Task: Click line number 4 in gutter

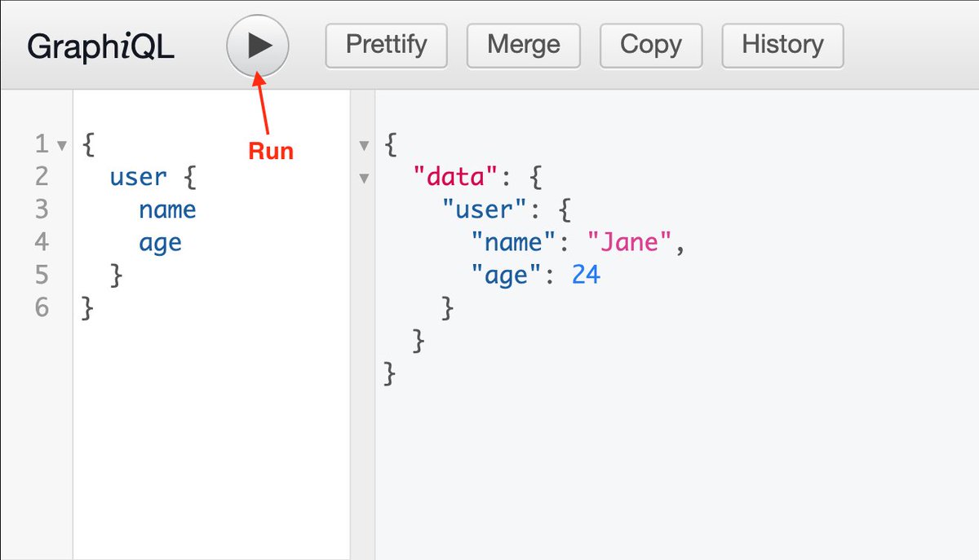Action: pos(42,242)
